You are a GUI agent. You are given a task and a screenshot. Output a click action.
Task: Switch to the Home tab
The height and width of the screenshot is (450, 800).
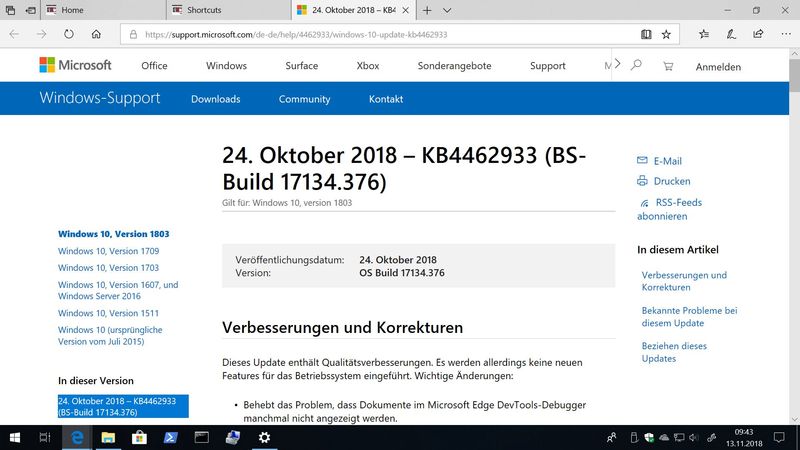coord(104,10)
